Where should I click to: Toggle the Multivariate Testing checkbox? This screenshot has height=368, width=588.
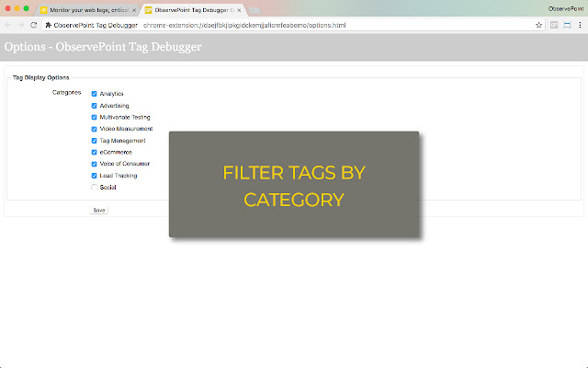[x=94, y=117]
